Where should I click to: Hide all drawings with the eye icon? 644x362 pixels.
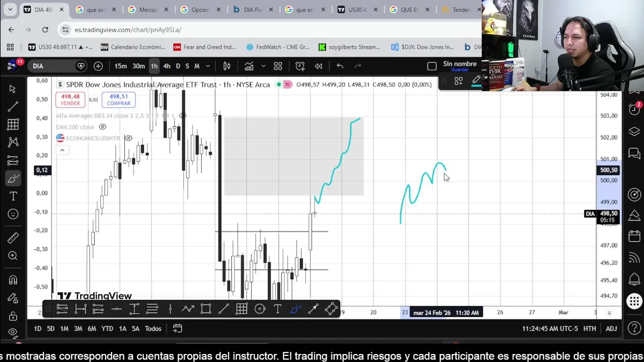(13, 332)
